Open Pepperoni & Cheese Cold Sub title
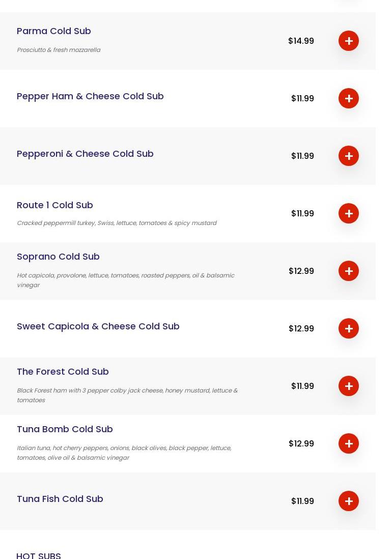 (x=85, y=154)
